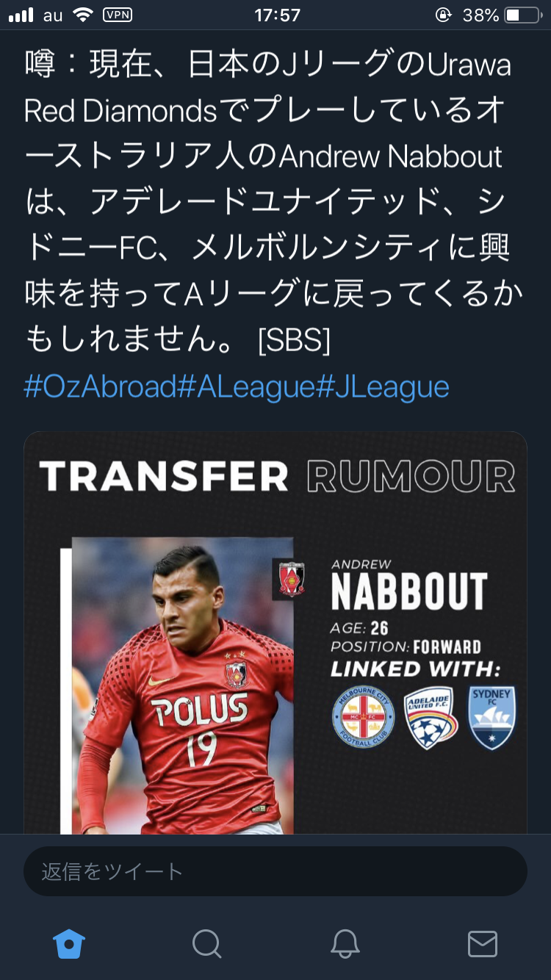Viewport: 551px width, 980px height.
Task: Tap the Melbourne City club logo
Action: [x=363, y=717]
